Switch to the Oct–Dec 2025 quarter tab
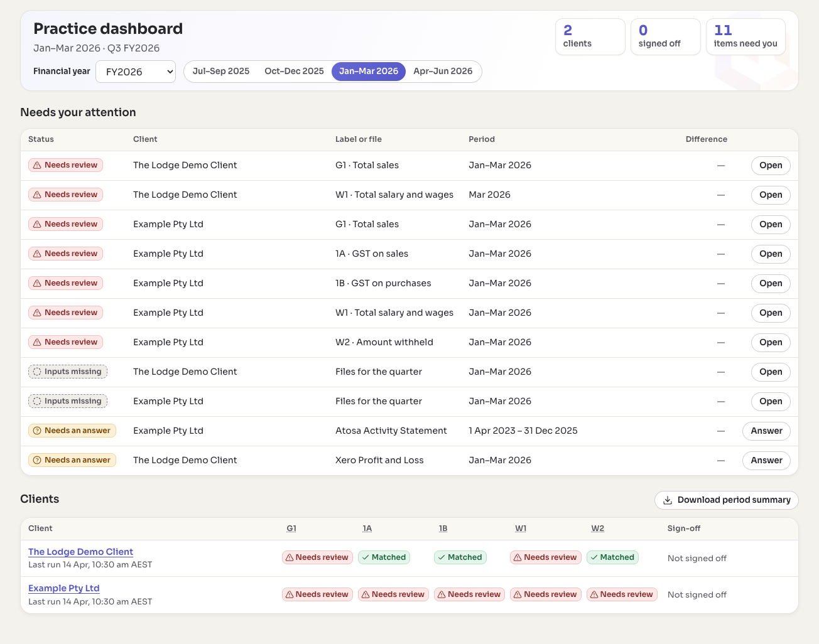 pyautogui.click(x=294, y=71)
